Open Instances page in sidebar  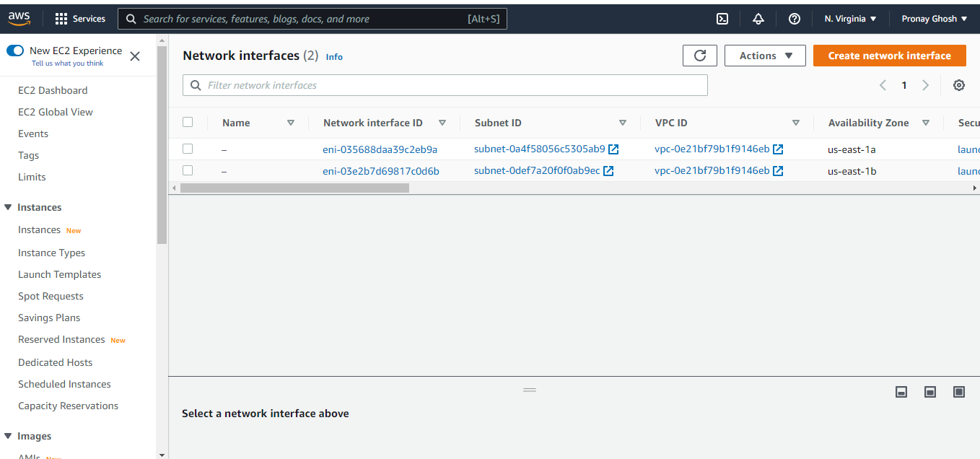click(x=39, y=229)
